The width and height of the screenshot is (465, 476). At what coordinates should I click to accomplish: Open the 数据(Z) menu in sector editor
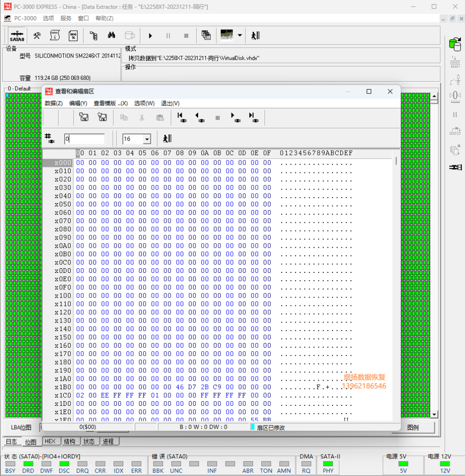click(x=54, y=104)
